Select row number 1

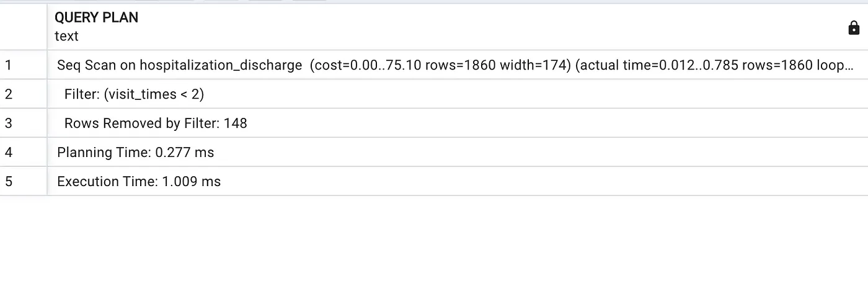[24, 65]
